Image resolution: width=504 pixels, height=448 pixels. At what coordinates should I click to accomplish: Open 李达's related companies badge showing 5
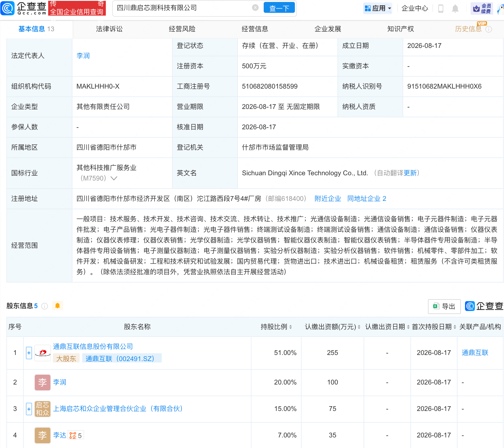pos(76,435)
